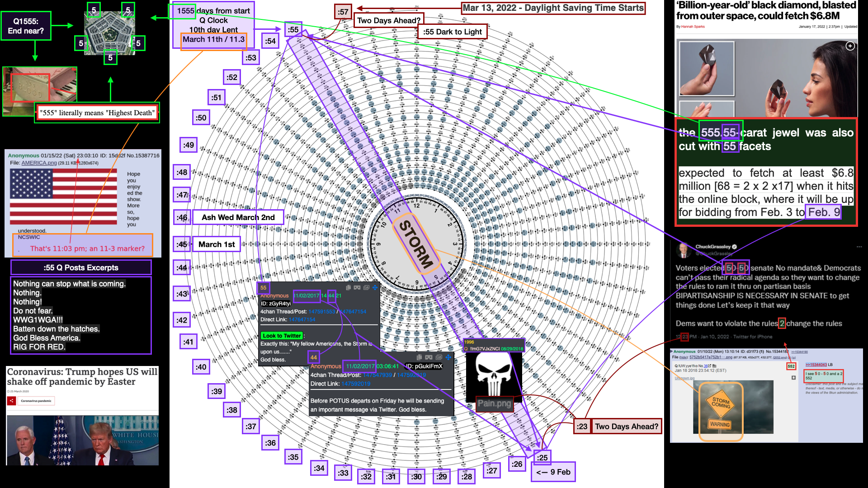
Task: Click the folder icon beside Q No.36
Action: (714, 366)
